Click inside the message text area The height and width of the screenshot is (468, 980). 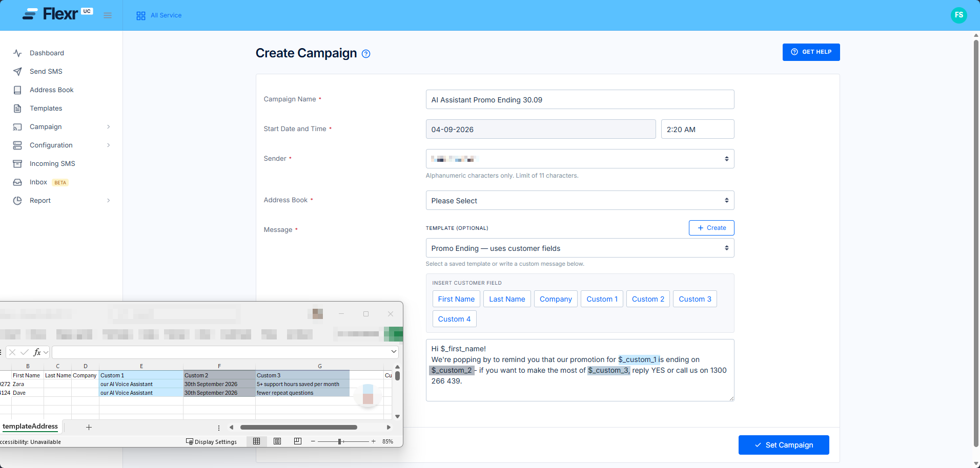click(x=580, y=370)
